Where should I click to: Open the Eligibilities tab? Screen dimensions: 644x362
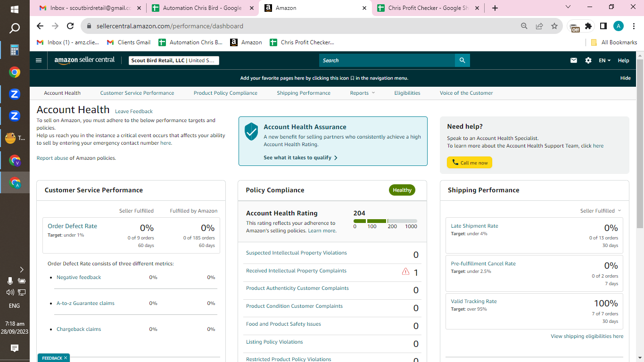coord(407,93)
